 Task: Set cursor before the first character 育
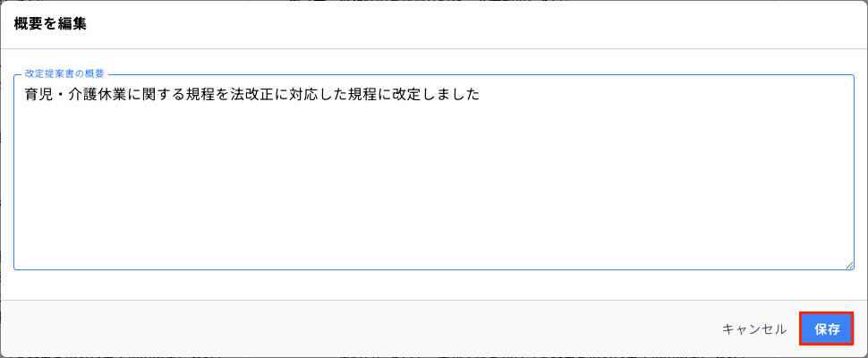24,94
